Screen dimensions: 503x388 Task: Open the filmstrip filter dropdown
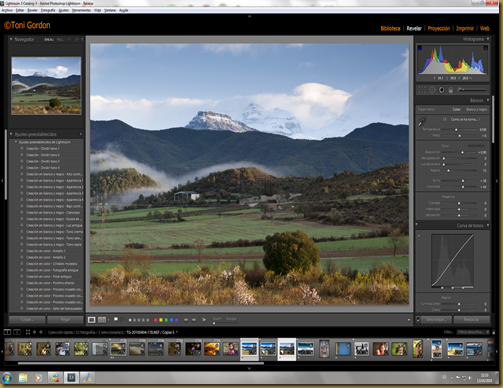click(472, 332)
